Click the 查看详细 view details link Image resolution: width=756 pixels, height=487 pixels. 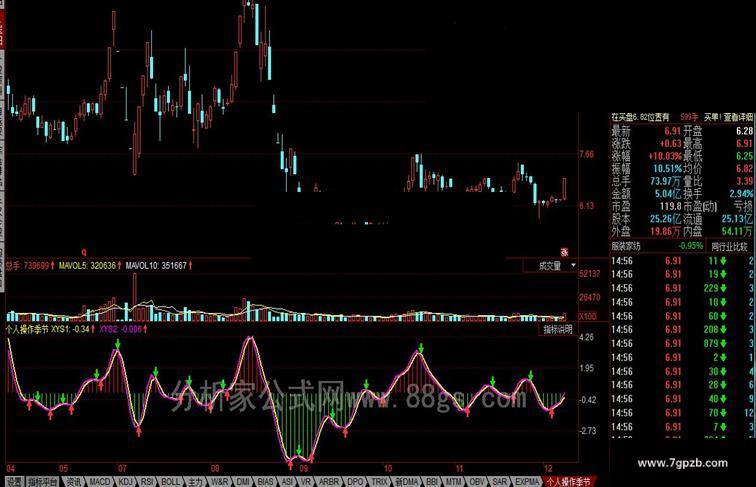point(738,117)
